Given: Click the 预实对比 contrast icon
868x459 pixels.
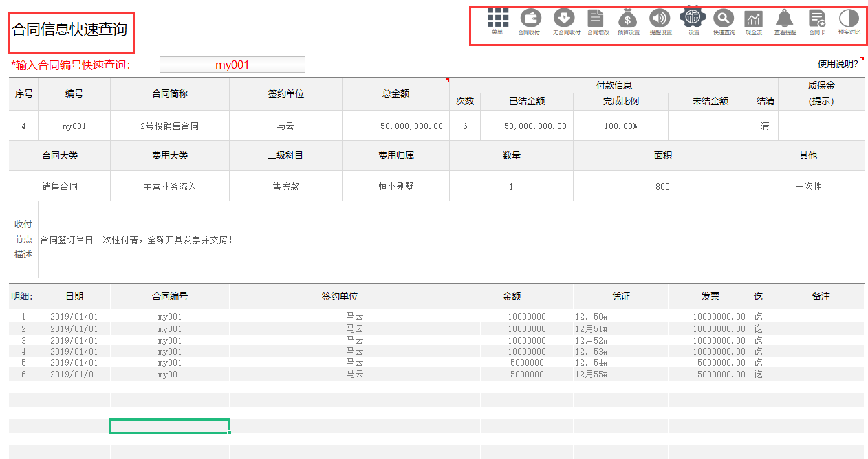Looking at the screenshot, I should coord(849,19).
